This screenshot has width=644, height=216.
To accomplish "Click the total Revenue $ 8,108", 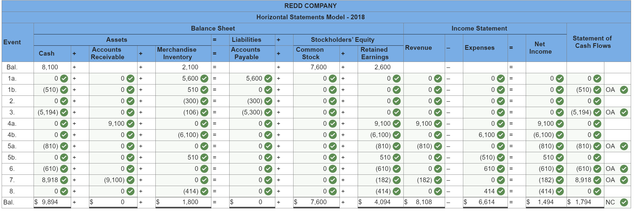I will click(x=418, y=202).
